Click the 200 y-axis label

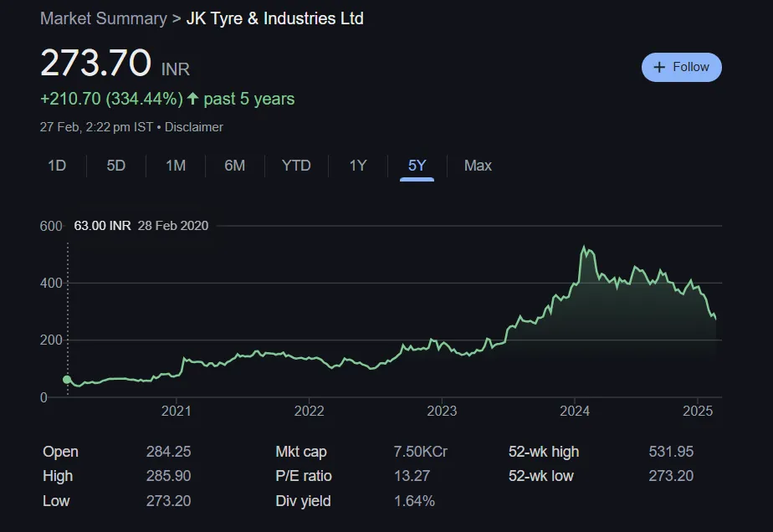coord(51,340)
